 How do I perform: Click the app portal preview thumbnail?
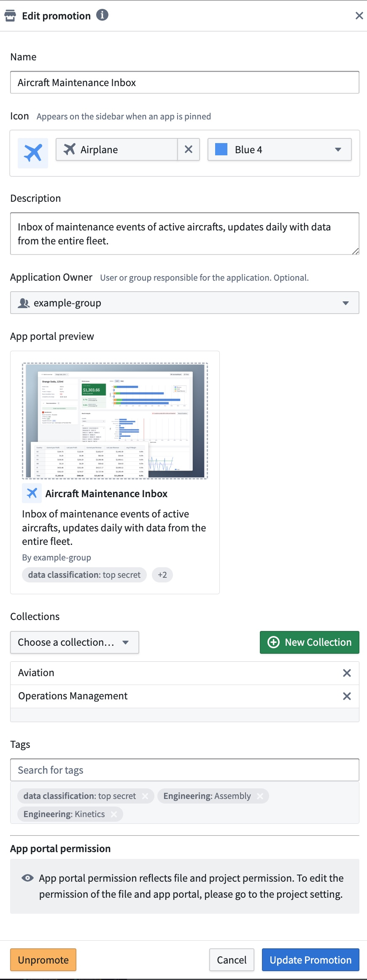coord(115,421)
